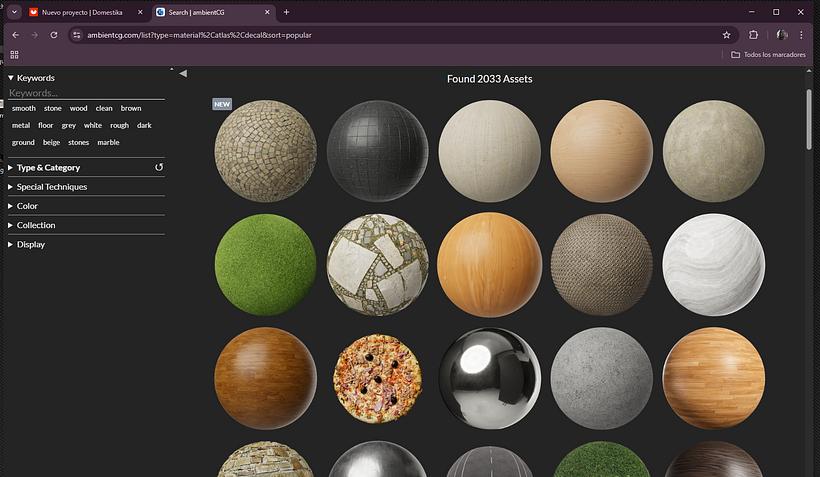
Task: Switch to the Nuevo proyecto Domestika tab
Action: pyautogui.click(x=82, y=12)
